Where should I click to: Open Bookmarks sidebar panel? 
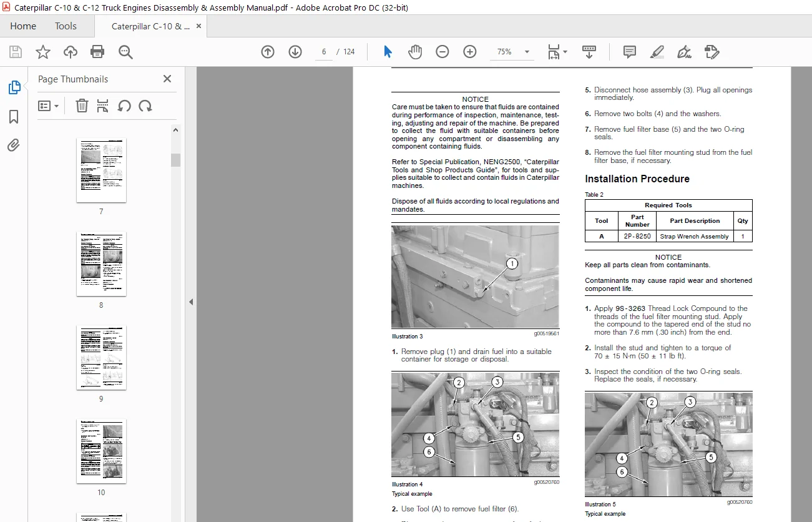[14, 117]
